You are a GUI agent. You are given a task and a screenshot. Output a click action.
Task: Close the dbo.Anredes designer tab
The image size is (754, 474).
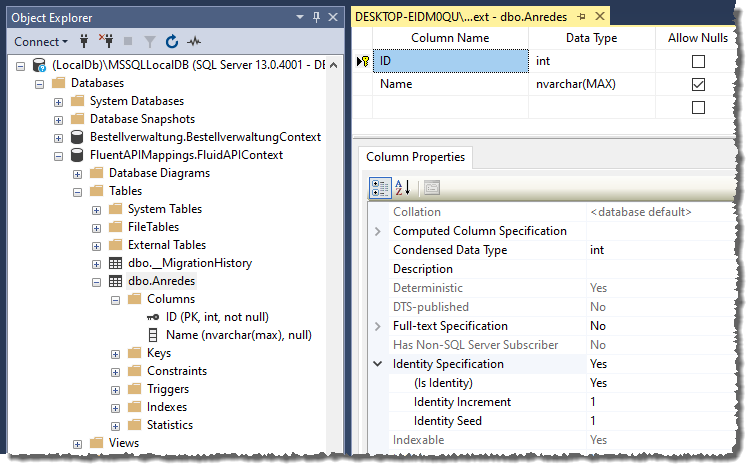tap(600, 17)
